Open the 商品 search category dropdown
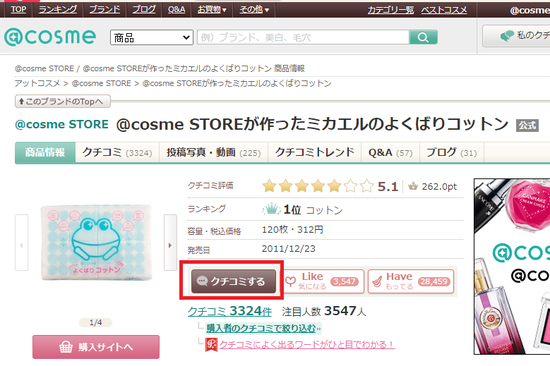This screenshot has width=550, height=366. click(152, 37)
